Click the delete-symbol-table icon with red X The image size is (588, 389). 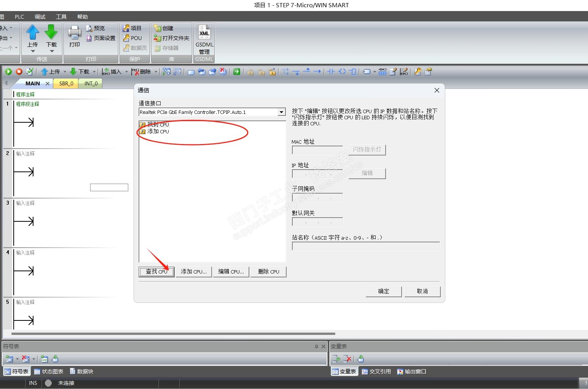25,359
